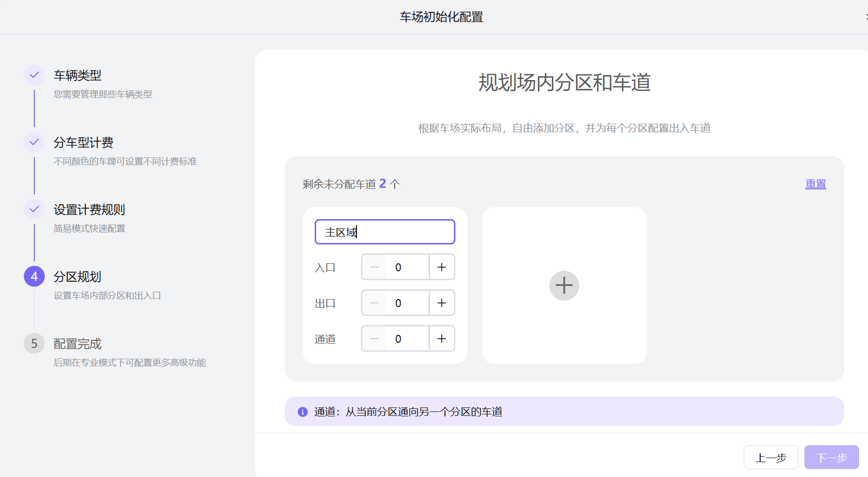Select the 配置完成 step in the sidebar
The width and height of the screenshot is (868, 477).
pos(77,343)
